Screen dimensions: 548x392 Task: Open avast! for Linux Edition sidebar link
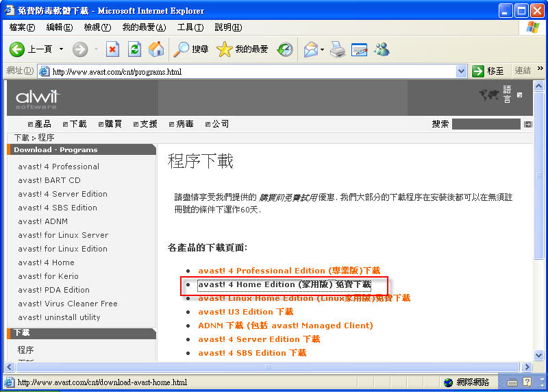click(x=62, y=249)
